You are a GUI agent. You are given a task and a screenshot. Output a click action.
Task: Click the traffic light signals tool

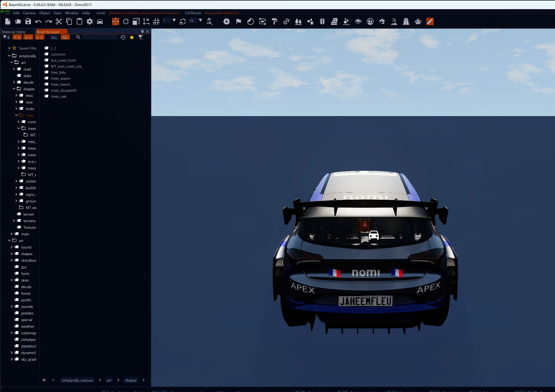322,21
